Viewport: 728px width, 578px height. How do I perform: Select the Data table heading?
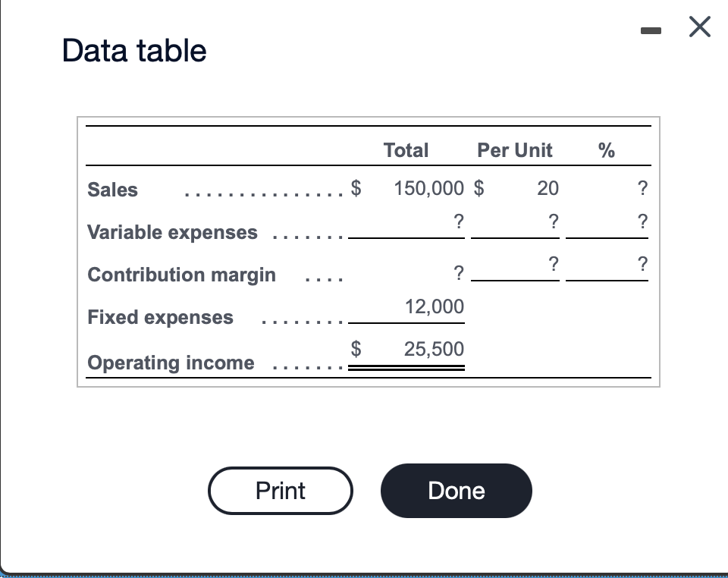[134, 50]
